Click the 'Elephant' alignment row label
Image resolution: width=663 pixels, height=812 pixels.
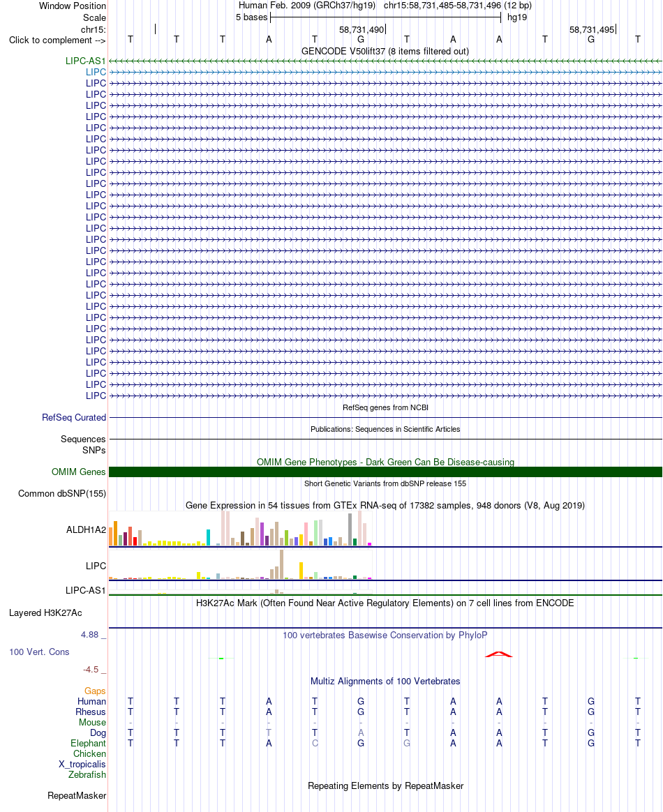(x=88, y=744)
